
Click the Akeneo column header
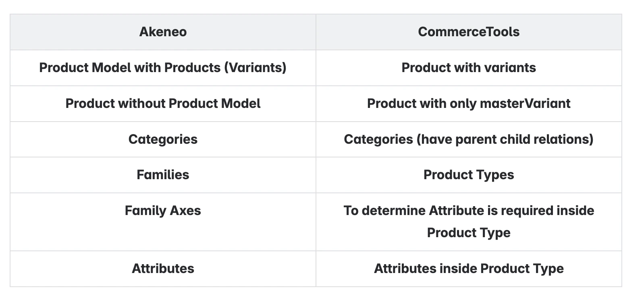(x=163, y=32)
